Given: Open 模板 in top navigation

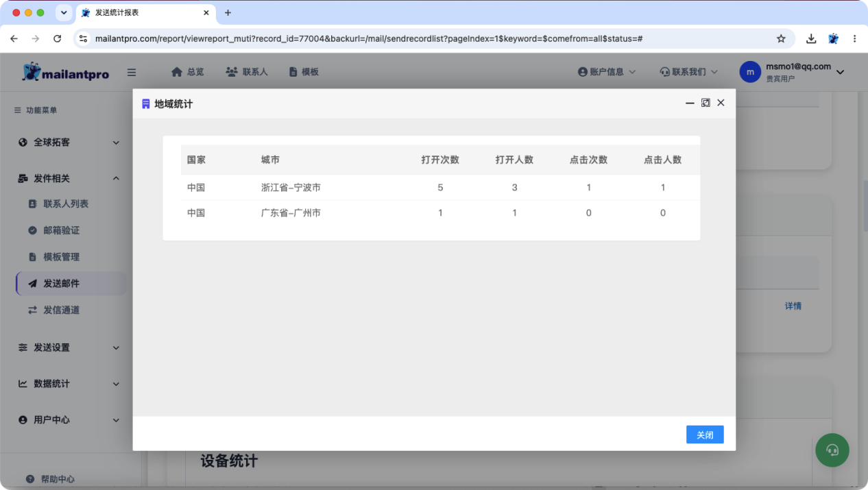Looking at the screenshot, I should point(304,72).
